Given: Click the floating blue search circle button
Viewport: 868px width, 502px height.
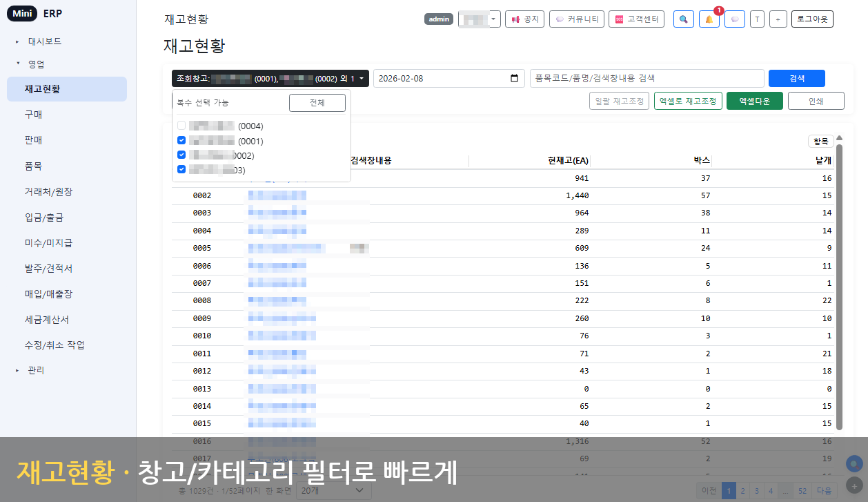Looking at the screenshot, I should pos(854,464).
